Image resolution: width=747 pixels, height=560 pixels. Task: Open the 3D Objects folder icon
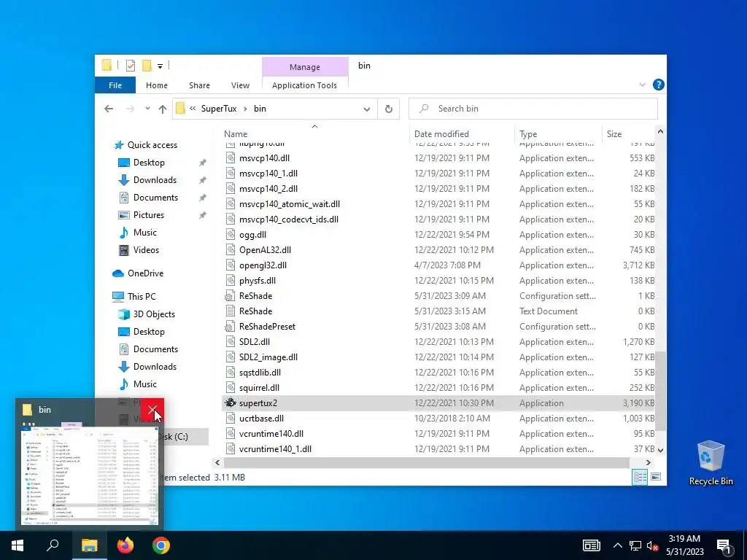[x=124, y=314]
